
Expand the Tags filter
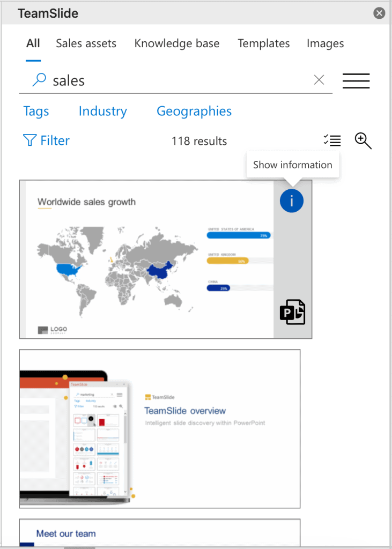click(x=36, y=111)
